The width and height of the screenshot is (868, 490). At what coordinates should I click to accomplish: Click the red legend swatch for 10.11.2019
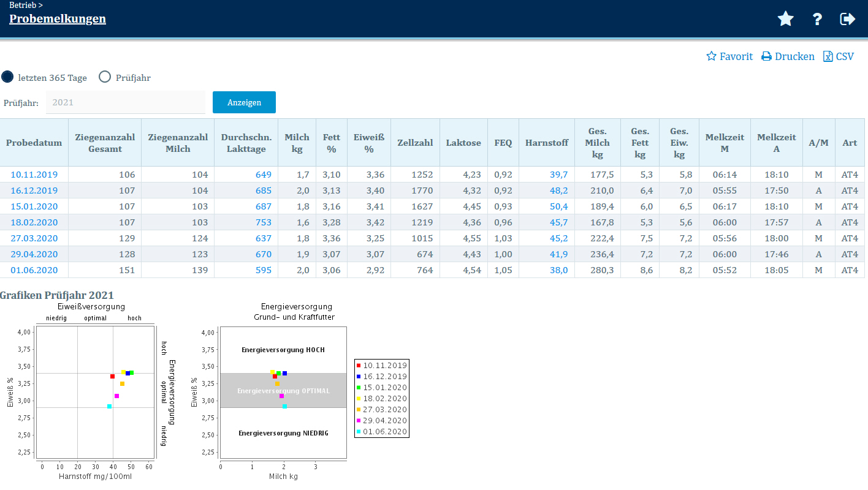[359, 366]
